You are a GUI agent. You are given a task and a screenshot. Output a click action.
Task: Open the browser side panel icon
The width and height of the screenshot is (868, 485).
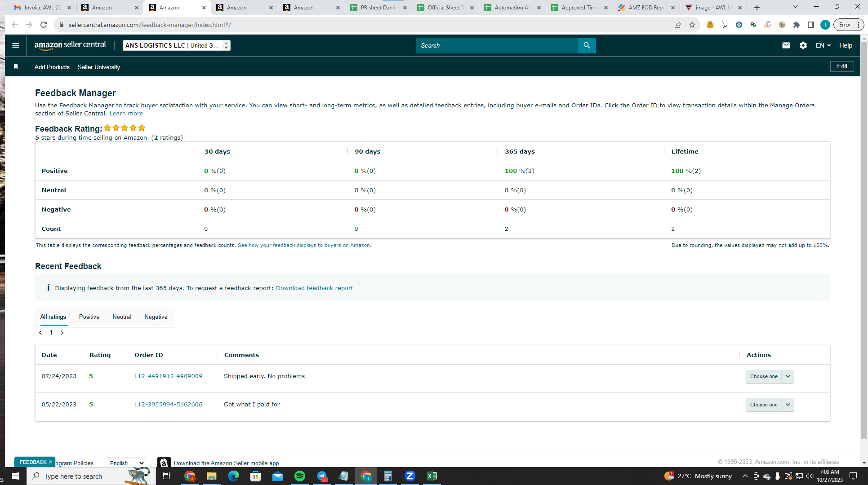pyautogui.click(x=811, y=25)
